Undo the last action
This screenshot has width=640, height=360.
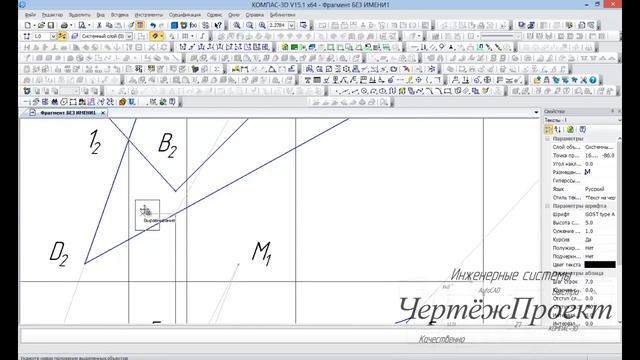click(x=153, y=25)
